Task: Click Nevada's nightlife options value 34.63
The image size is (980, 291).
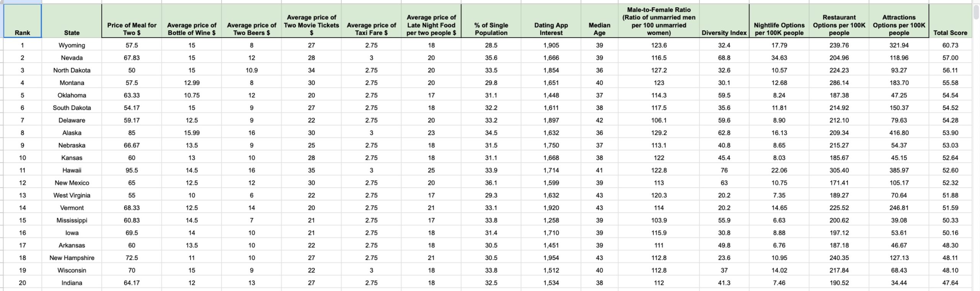Action: (x=779, y=58)
